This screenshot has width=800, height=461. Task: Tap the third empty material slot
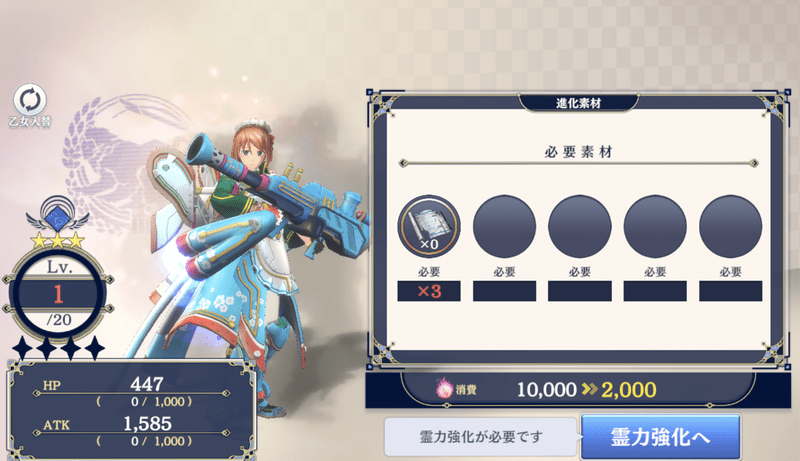pyautogui.click(x=580, y=226)
